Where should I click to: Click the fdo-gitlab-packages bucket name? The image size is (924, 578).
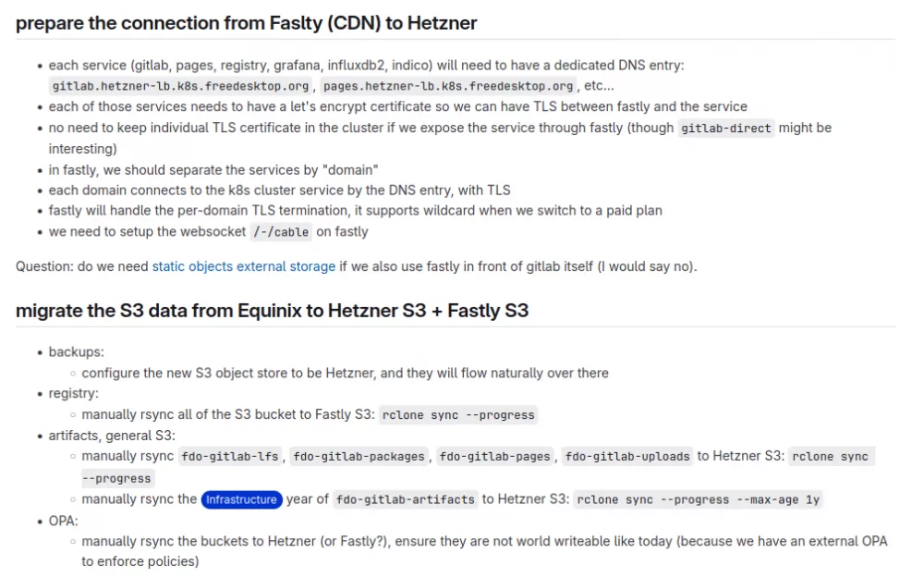click(x=359, y=457)
